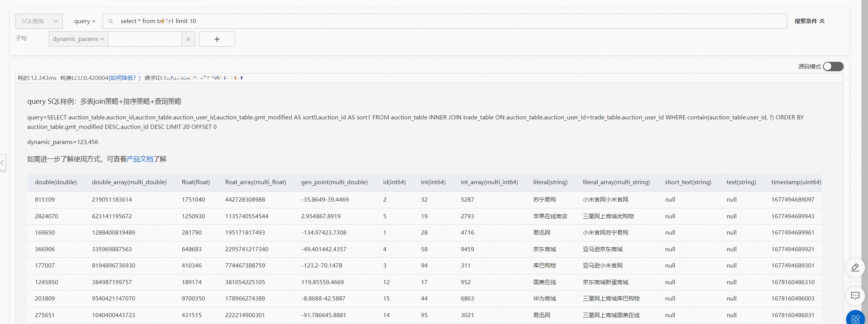The width and height of the screenshot is (868, 324).
Task: Click the geo_point(multi_double) column header
Action: (x=334, y=182)
